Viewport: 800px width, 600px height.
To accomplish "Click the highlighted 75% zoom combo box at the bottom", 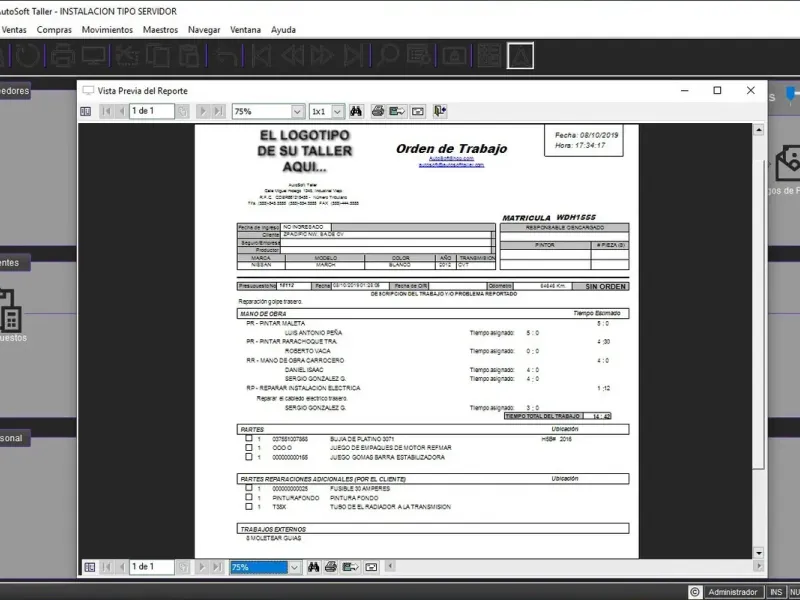I will pos(259,567).
